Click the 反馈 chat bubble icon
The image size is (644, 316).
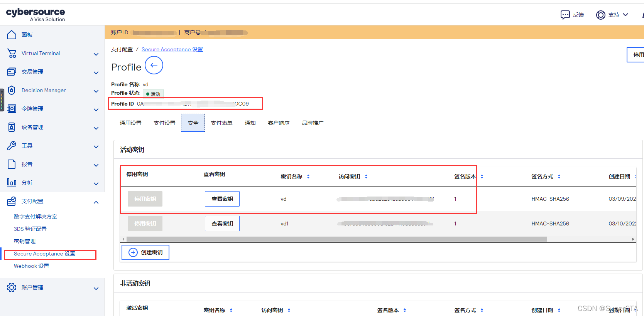[565, 15]
